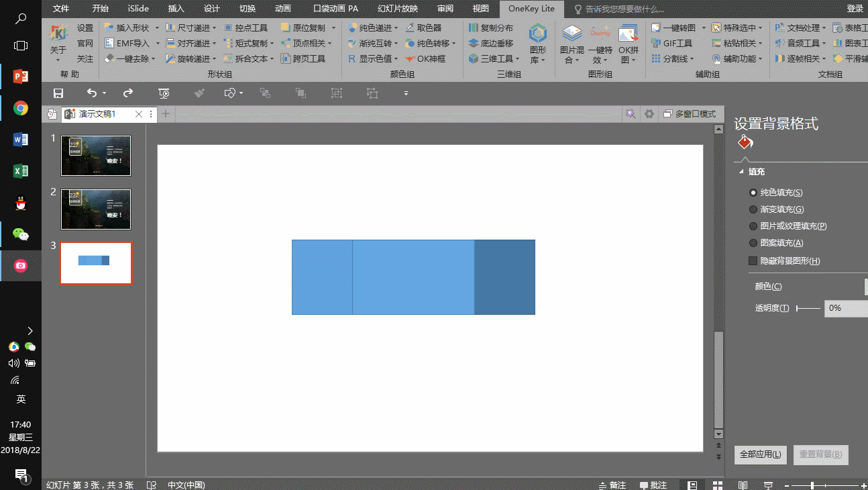Expand the 插入形状 dropdown
This screenshot has width=868, height=490.
(x=157, y=28)
